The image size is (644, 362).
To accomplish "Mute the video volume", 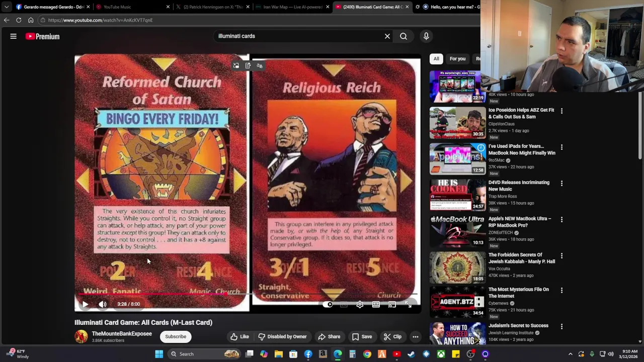I will (x=103, y=304).
